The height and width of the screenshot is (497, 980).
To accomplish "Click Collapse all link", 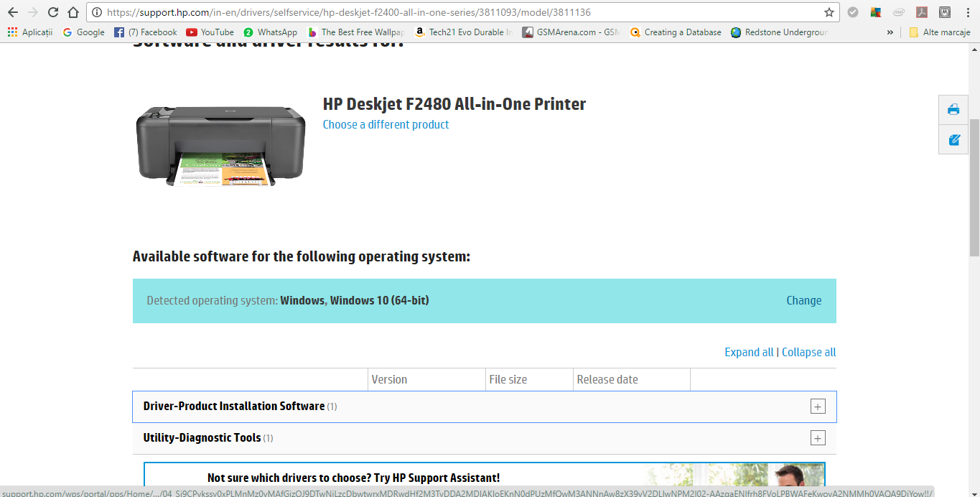I will point(808,352).
